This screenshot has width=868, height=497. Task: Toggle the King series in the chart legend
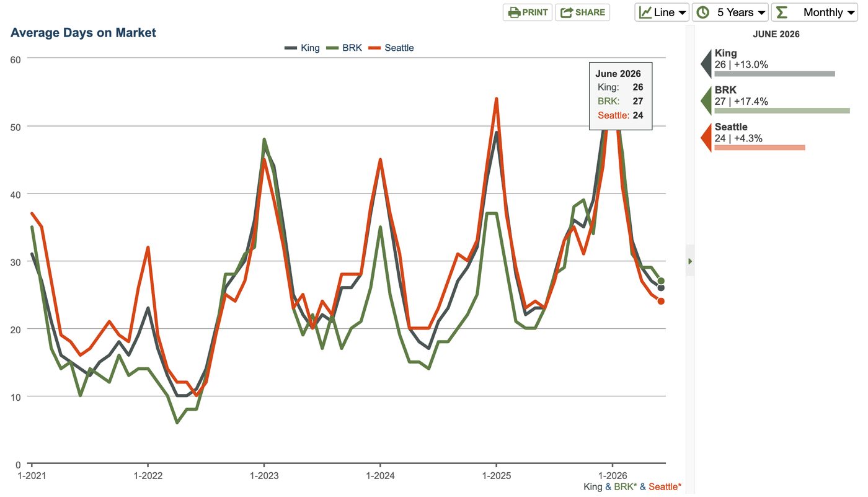click(x=303, y=48)
